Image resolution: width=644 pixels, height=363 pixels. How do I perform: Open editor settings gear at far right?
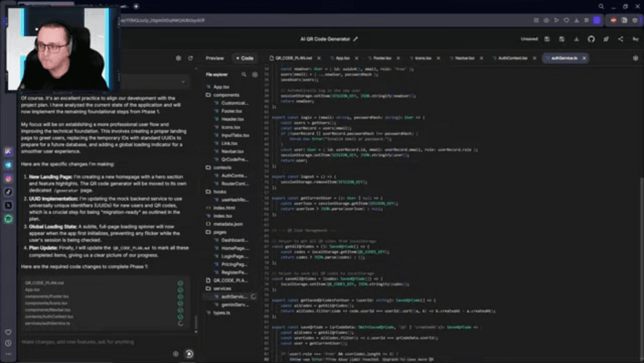pyautogui.click(x=634, y=59)
